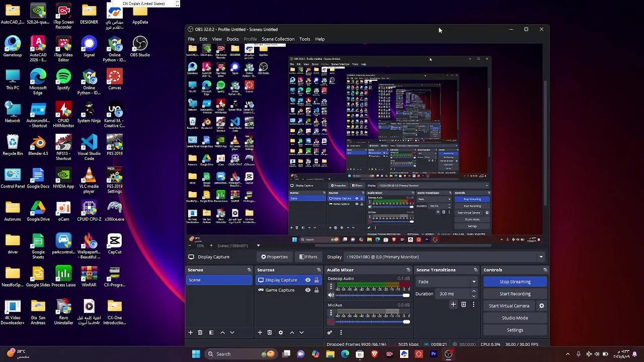Move source down in the Sources list
This screenshot has width=644, height=362.
click(301, 332)
